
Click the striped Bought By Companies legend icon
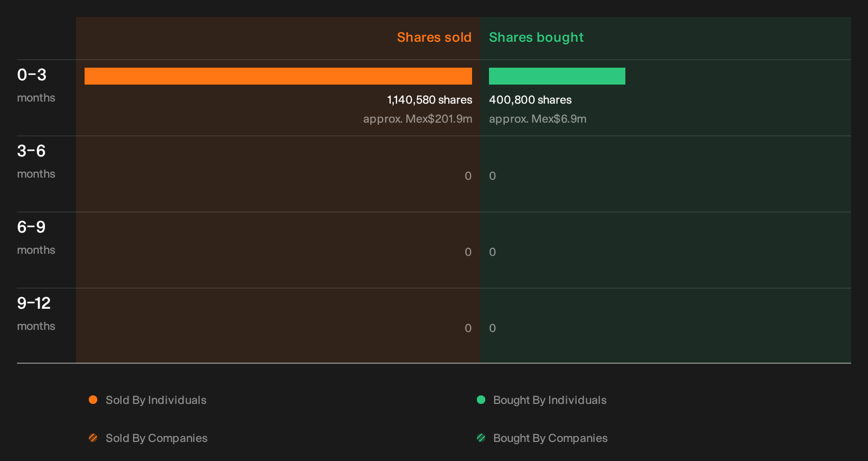[x=481, y=438]
